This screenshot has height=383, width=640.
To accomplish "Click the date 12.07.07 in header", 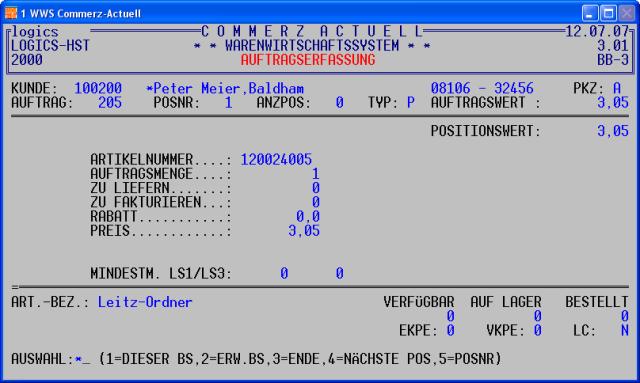I will [597, 31].
